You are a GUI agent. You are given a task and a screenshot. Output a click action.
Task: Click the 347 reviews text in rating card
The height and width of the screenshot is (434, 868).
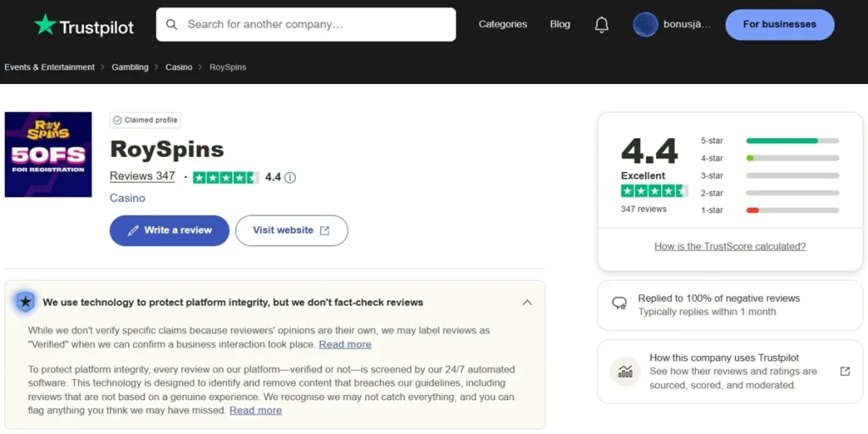pos(644,209)
